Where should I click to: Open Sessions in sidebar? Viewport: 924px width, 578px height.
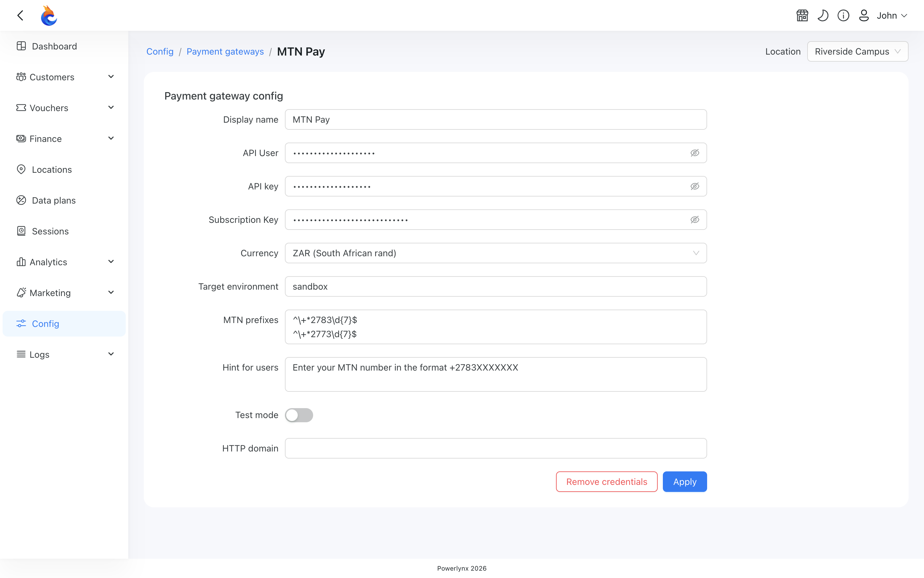(x=64, y=231)
